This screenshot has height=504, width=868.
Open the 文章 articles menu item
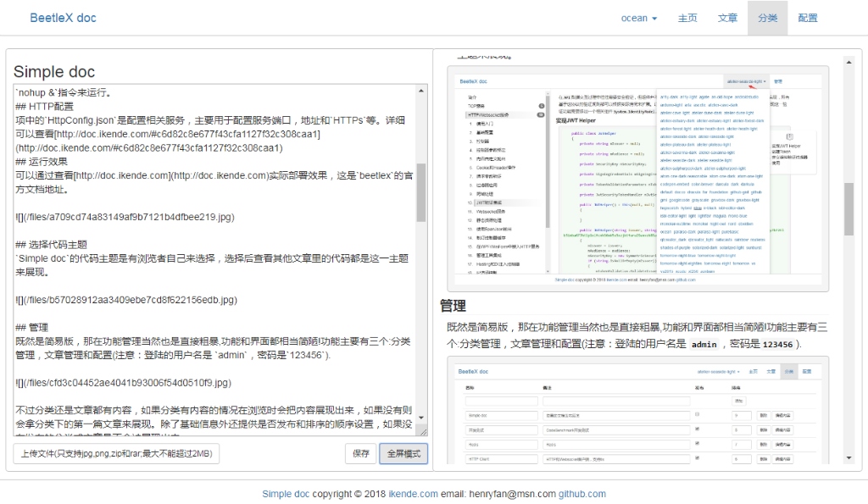(727, 18)
